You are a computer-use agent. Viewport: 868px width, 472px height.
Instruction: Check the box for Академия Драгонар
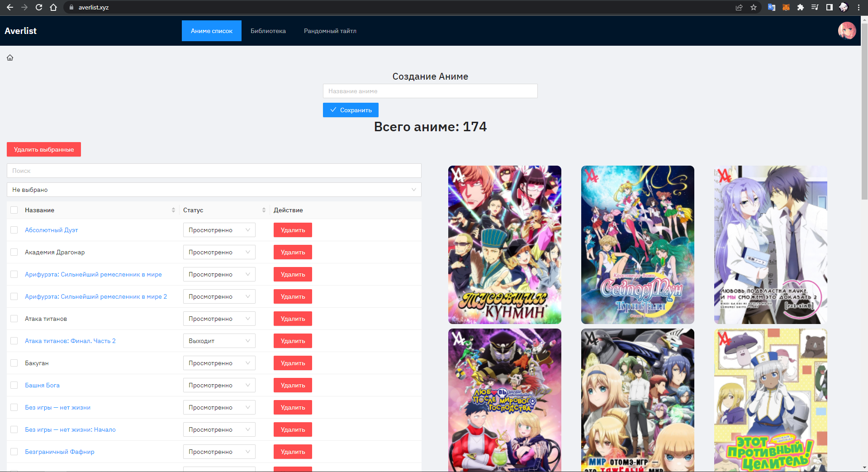tap(14, 252)
